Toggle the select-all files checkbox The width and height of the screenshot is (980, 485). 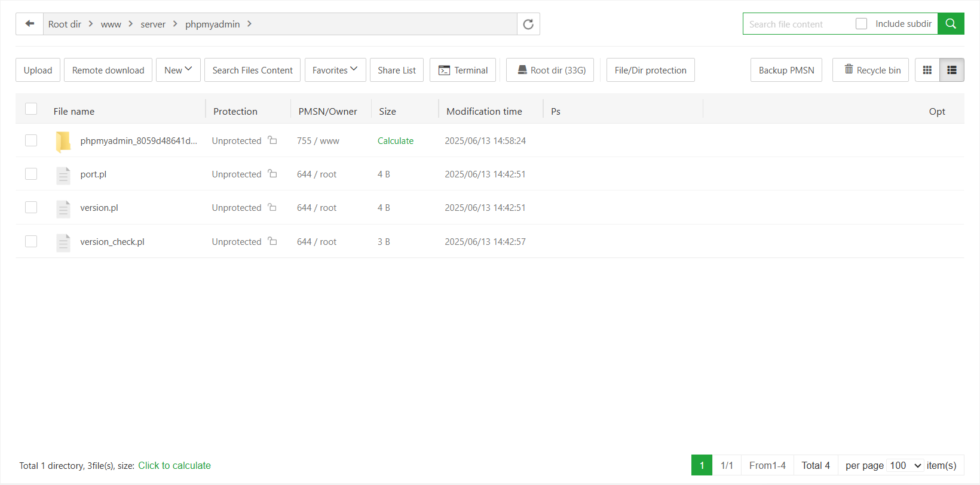click(31, 109)
